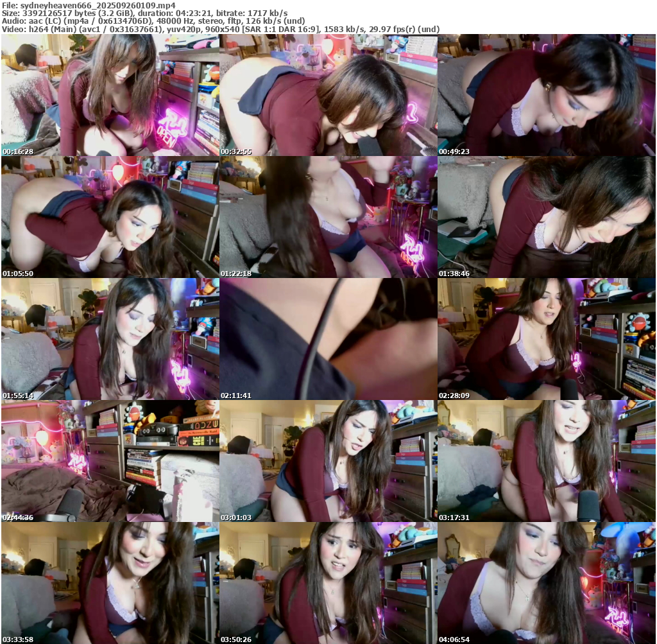Click the '960x540' resolution text
657x644 pixels.
[x=223, y=30]
